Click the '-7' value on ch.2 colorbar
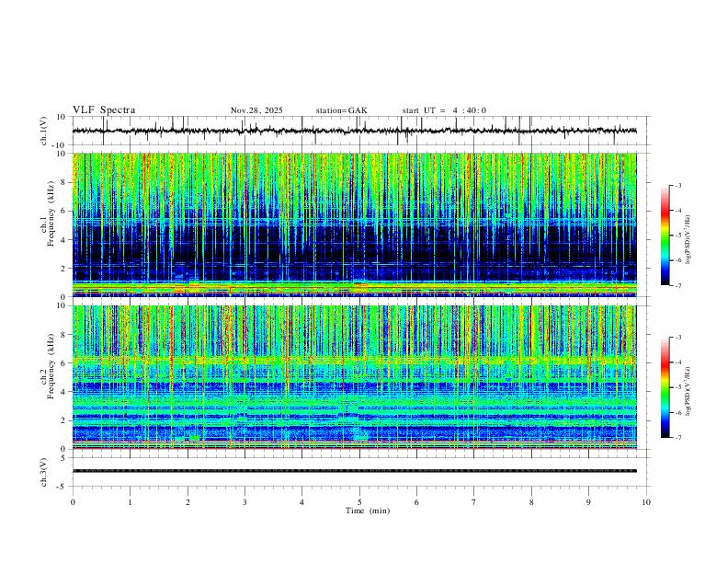The image size is (728, 563). point(677,437)
